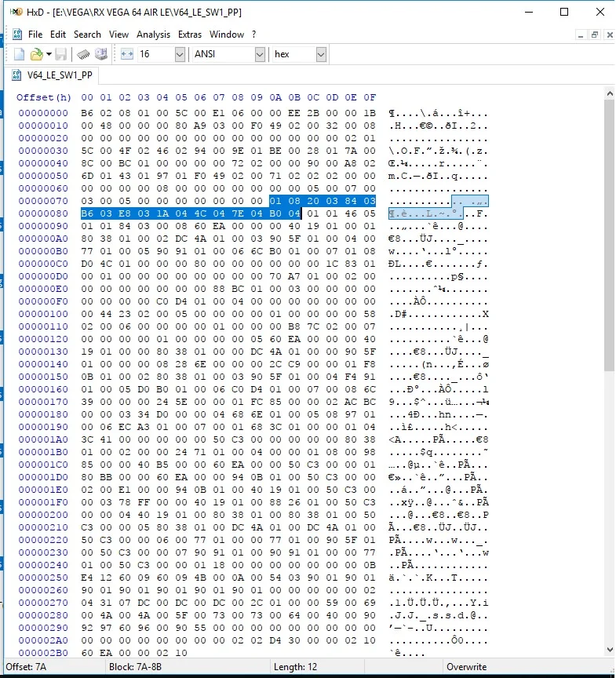Click highlighted byte 01 at offset 7A
616x678 pixels.
click(x=275, y=201)
